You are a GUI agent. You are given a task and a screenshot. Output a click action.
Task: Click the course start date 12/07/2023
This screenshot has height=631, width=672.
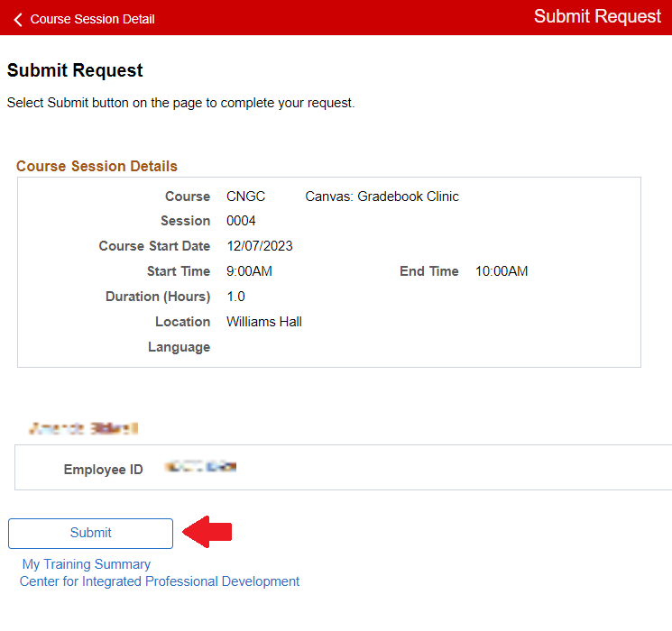[x=259, y=246]
